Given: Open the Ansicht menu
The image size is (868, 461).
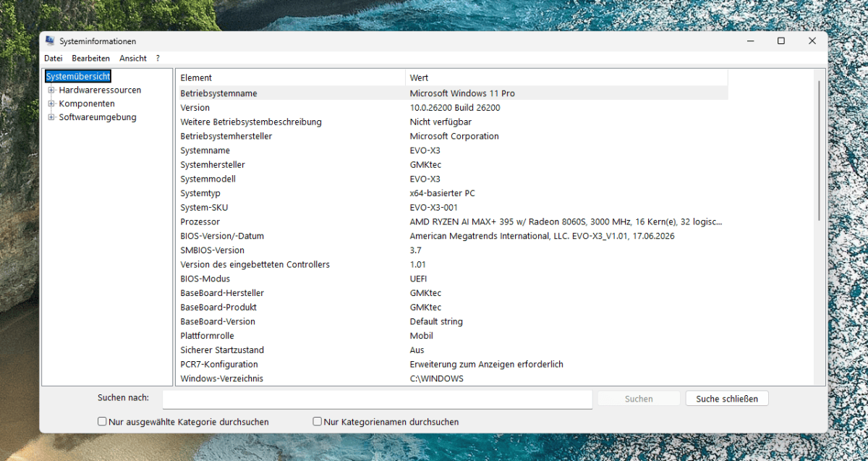Looking at the screenshot, I should [133, 58].
